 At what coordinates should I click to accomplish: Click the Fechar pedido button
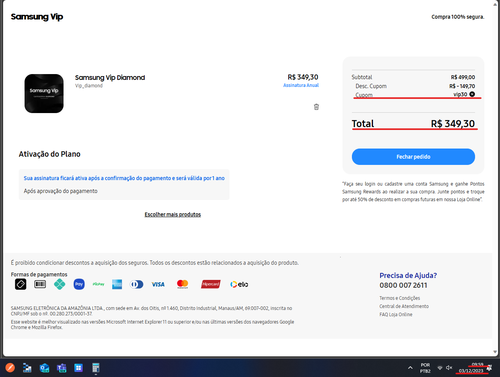click(413, 157)
